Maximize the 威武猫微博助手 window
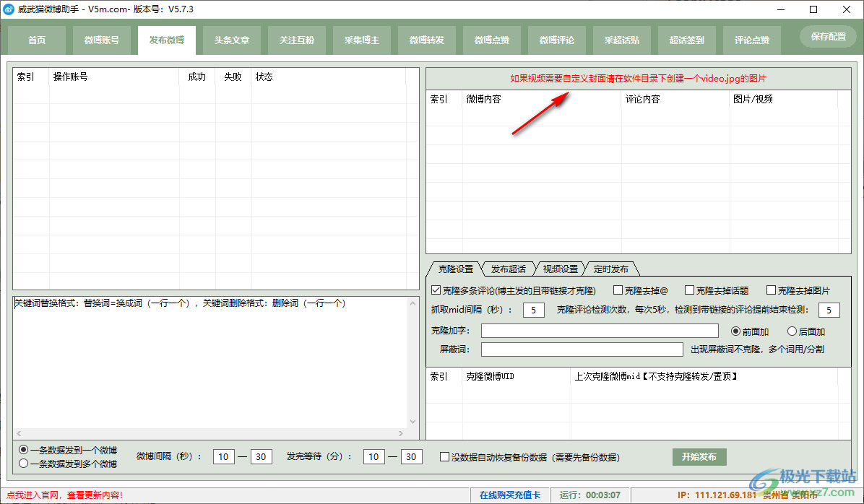864x504 pixels. pos(813,9)
